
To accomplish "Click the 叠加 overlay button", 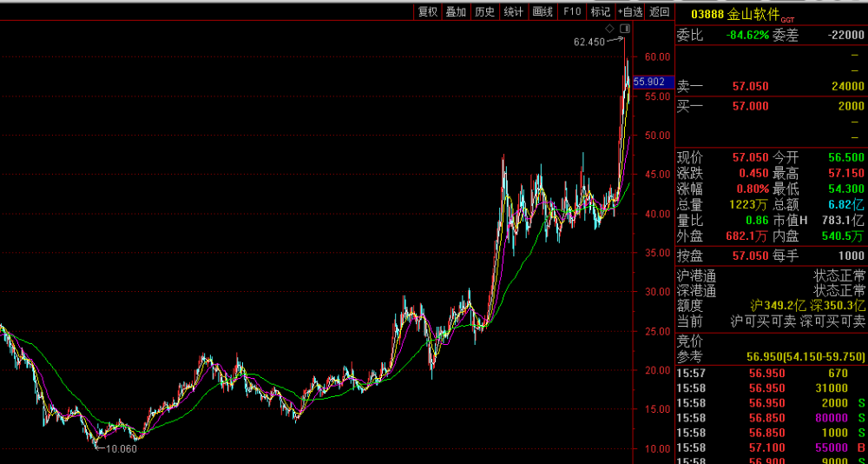I will 457,11.
